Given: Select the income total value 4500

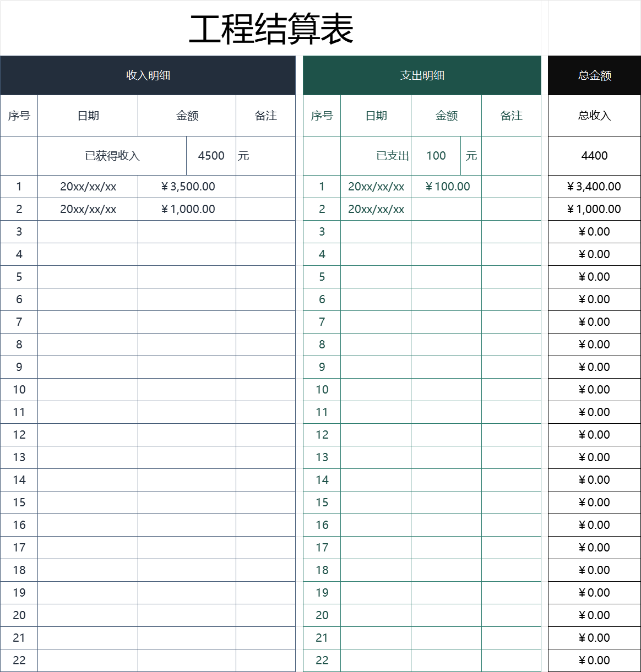Looking at the screenshot, I should 210,156.
